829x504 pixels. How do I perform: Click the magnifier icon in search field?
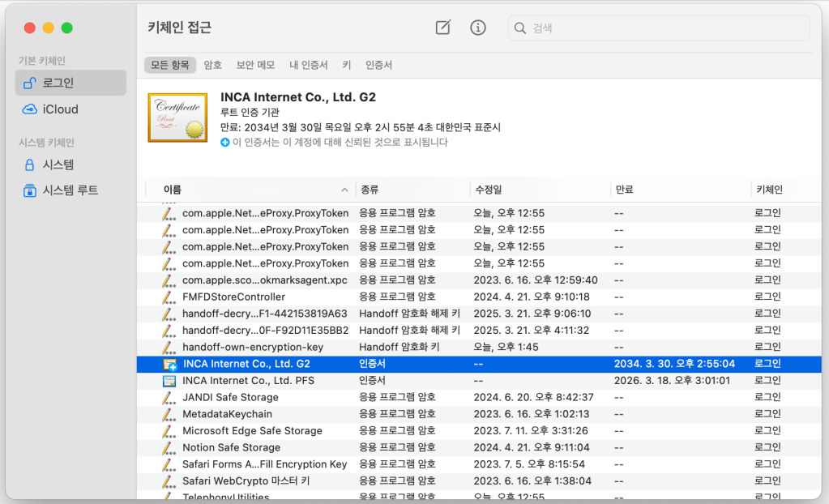[x=520, y=28]
